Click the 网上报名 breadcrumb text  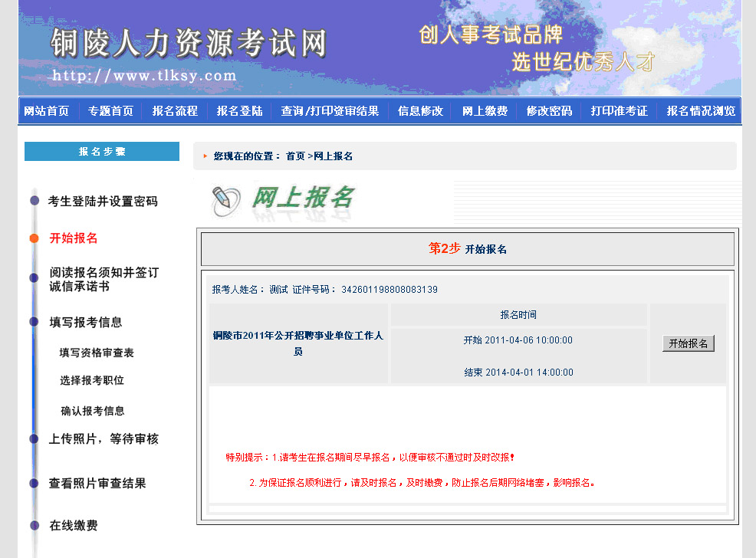pos(334,156)
